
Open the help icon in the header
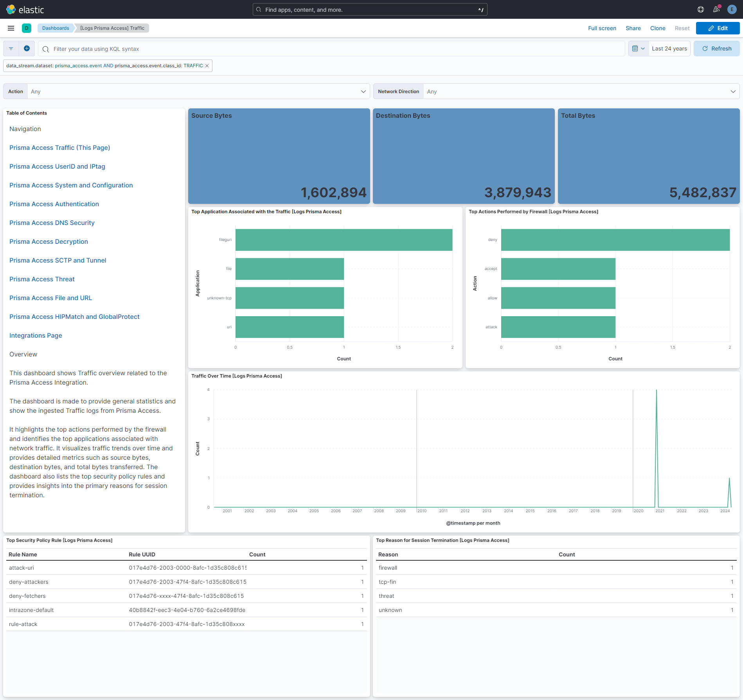click(700, 9)
